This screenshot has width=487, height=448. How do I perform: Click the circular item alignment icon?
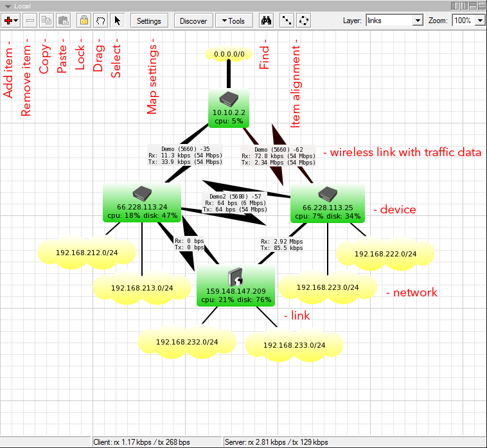point(303,21)
